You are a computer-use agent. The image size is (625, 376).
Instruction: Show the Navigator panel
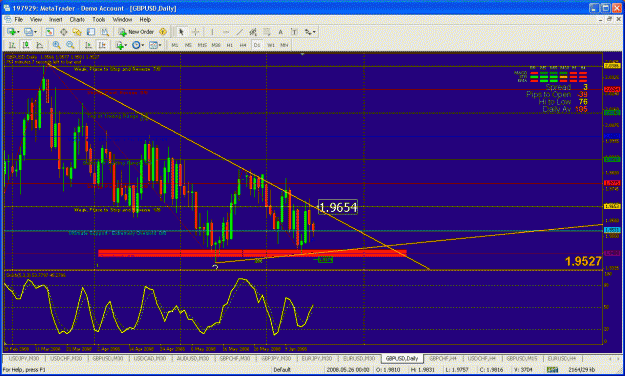(x=77, y=32)
